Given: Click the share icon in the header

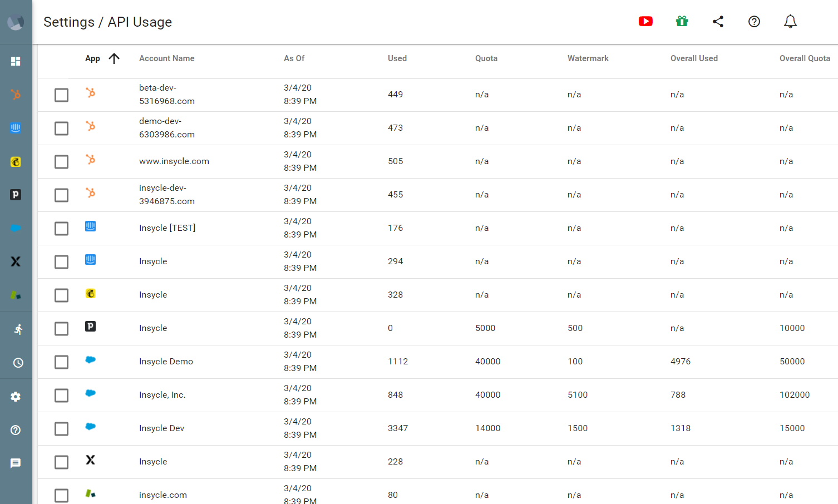Looking at the screenshot, I should point(718,21).
